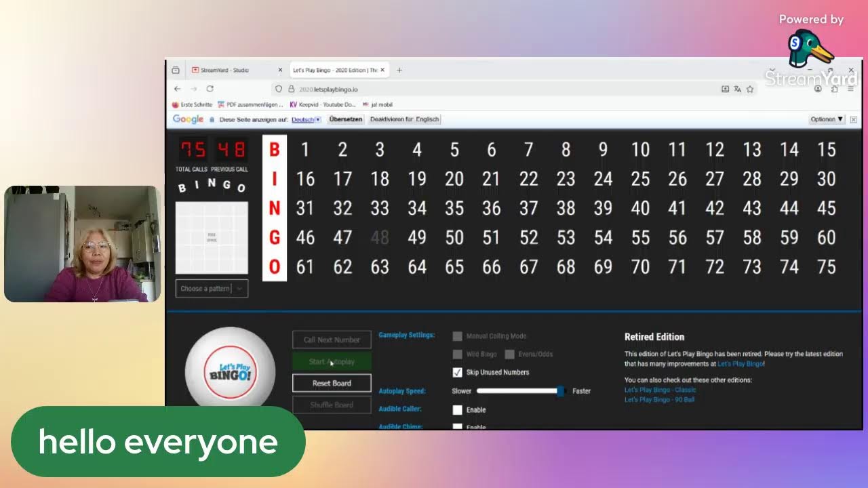
Task: Click the translate page icon in address bar
Action: 737,89
